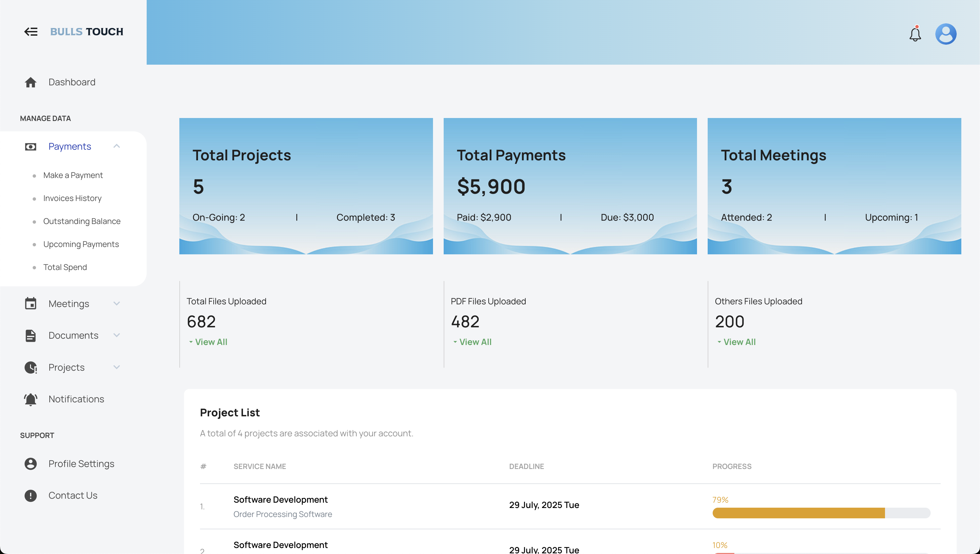
Task: Open the Total Payments summary card
Action: (x=570, y=186)
